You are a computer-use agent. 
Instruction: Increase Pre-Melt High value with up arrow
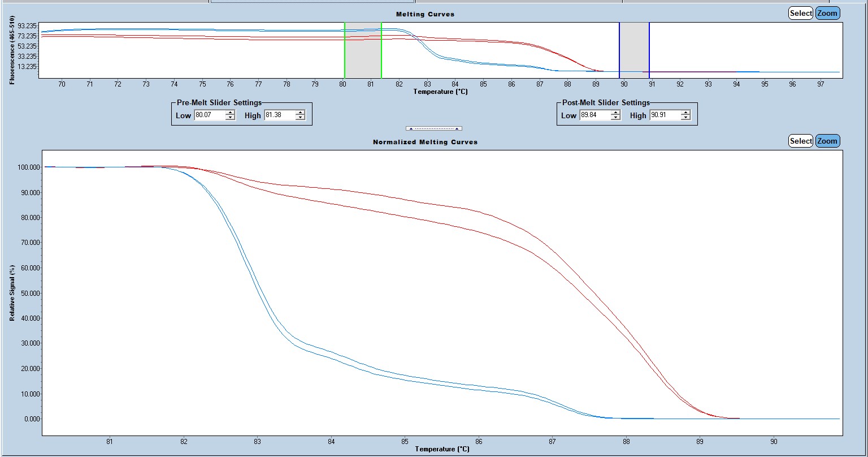point(300,113)
